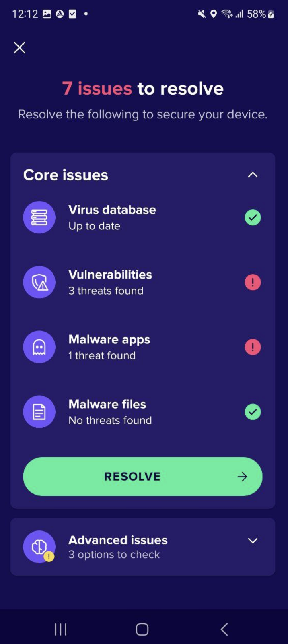Select the Virus database Up to date row
Viewport: 288px width, 644px height.
click(112, 217)
